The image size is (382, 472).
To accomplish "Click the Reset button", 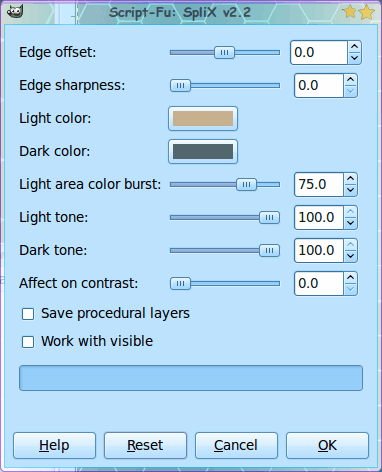I will click(145, 445).
